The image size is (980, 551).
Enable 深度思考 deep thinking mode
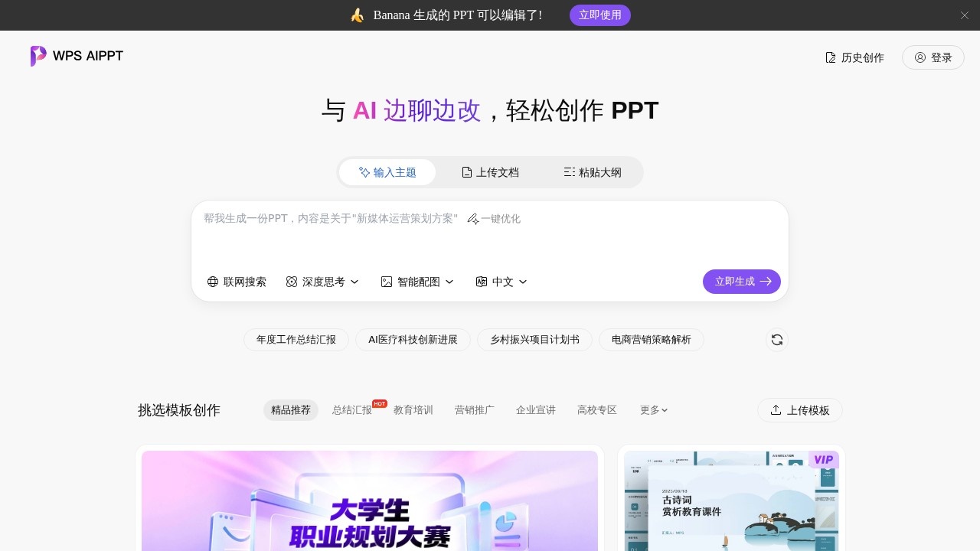pos(291,282)
